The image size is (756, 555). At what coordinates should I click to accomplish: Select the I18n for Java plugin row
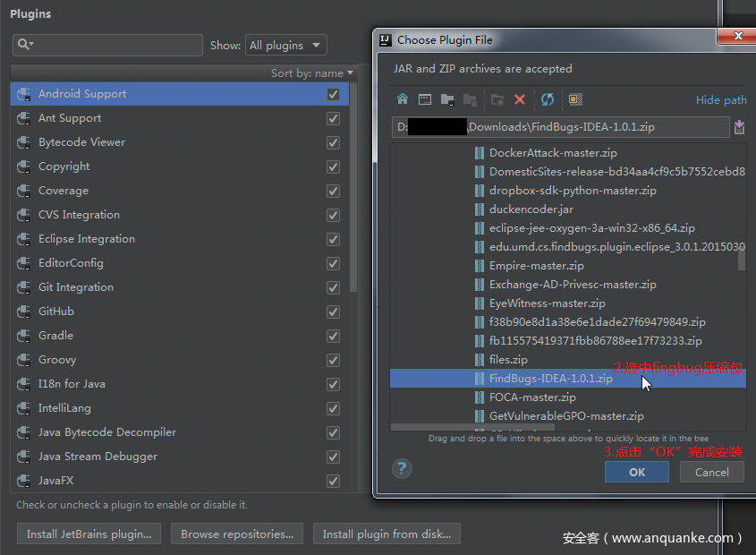coord(179,384)
